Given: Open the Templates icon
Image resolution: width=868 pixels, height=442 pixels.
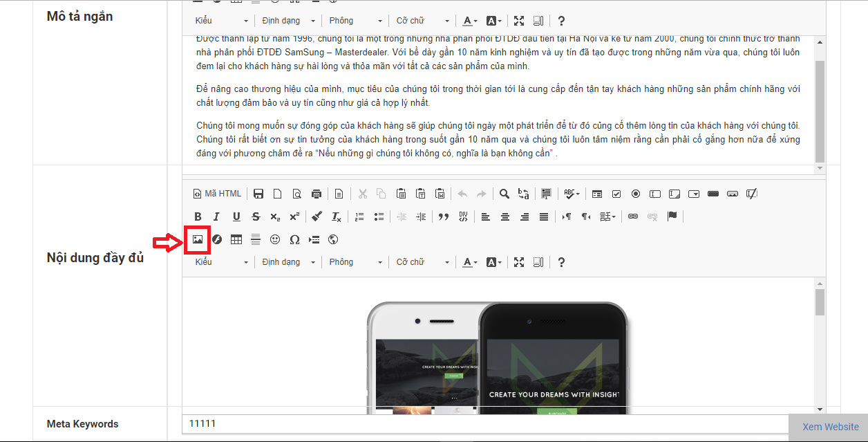Looking at the screenshot, I should 339,194.
